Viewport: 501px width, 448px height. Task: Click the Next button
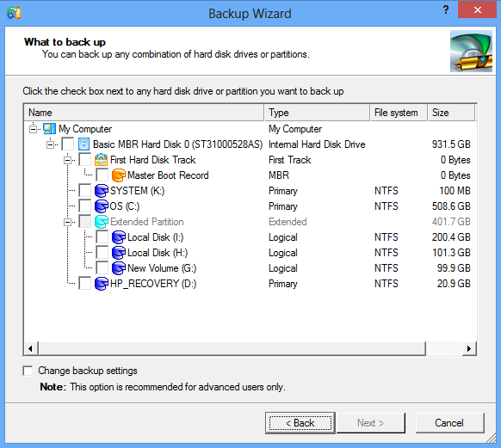[371, 423]
